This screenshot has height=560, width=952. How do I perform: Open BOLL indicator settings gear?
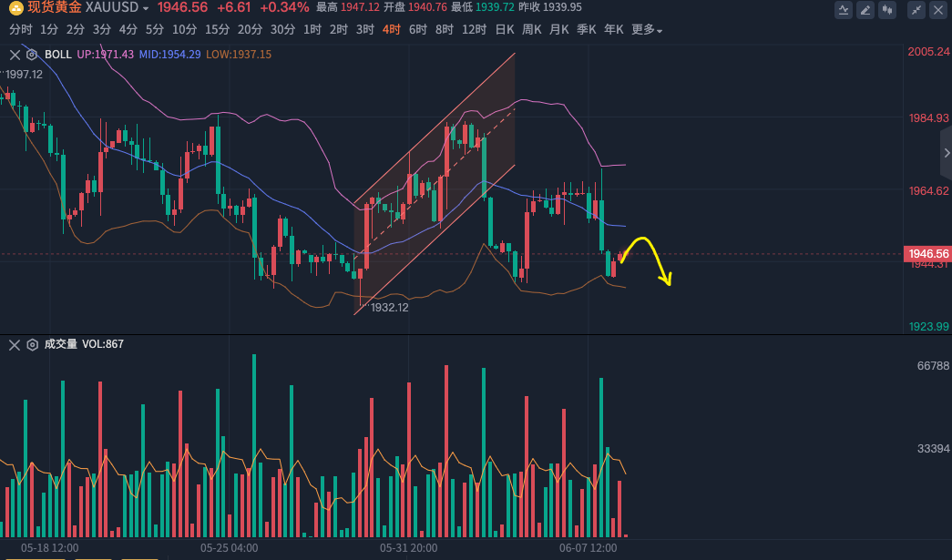click(x=32, y=55)
